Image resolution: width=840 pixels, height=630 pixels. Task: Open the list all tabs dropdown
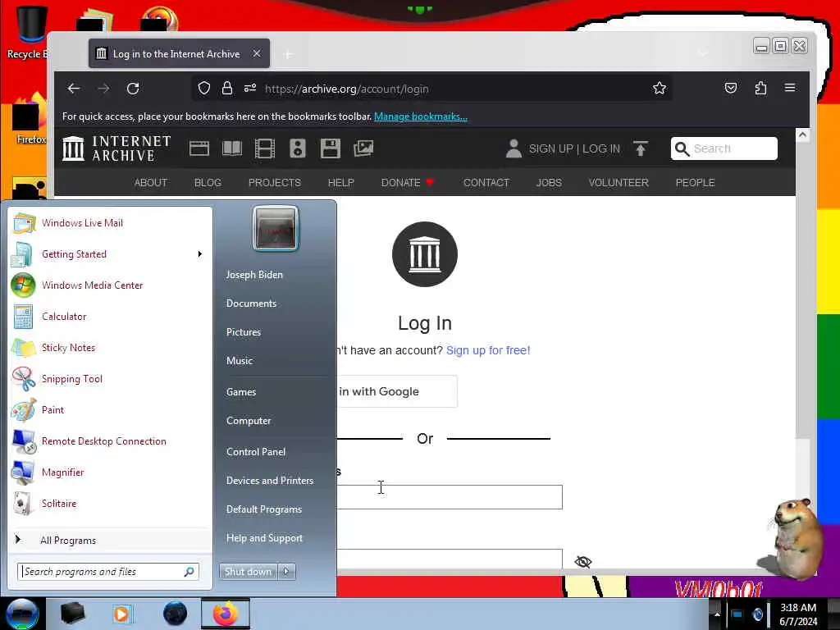click(x=703, y=53)
